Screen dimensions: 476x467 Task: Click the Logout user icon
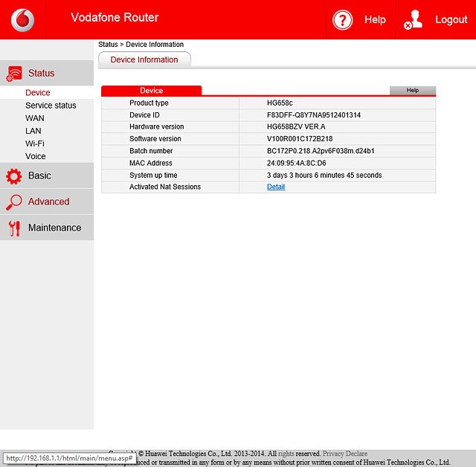pos(414,20)
